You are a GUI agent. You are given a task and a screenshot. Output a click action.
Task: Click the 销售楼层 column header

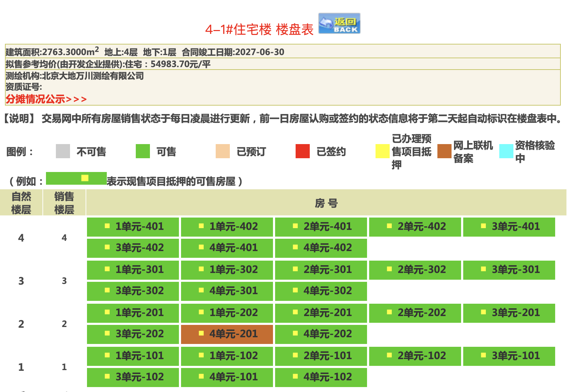pyautogui.click(x=64, y=203)
